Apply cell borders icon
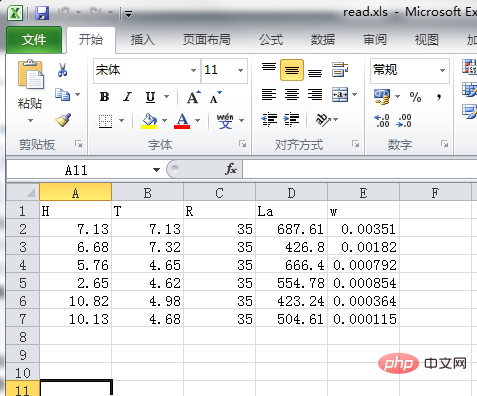477x396 pixels. coord(106,121)
